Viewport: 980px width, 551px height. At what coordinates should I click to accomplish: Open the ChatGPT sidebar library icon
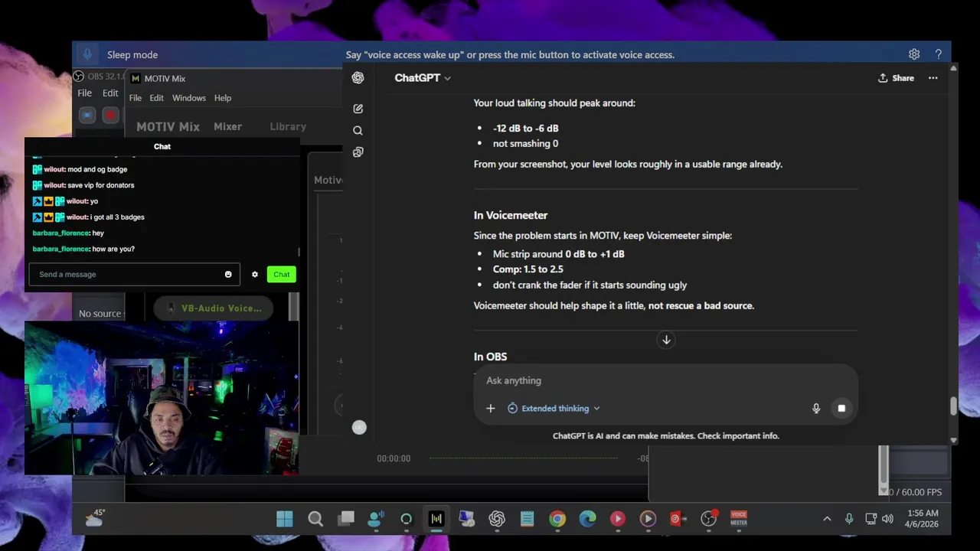click(358, 152)
